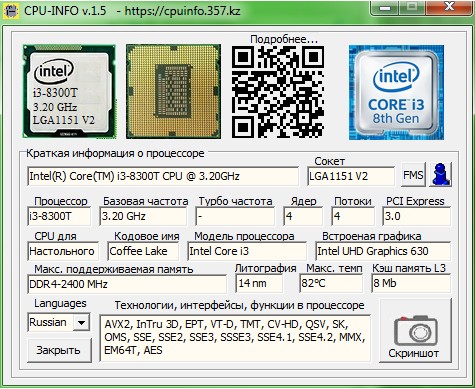475x389 pixels.
Task: Click the Краткая информация о процессоре group title
Action: 115,153
